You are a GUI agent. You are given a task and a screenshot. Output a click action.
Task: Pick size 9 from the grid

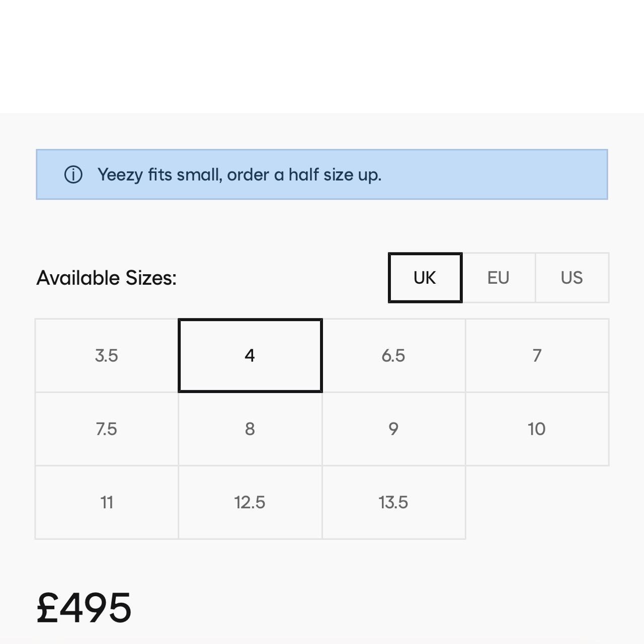[x=393, y=429]
